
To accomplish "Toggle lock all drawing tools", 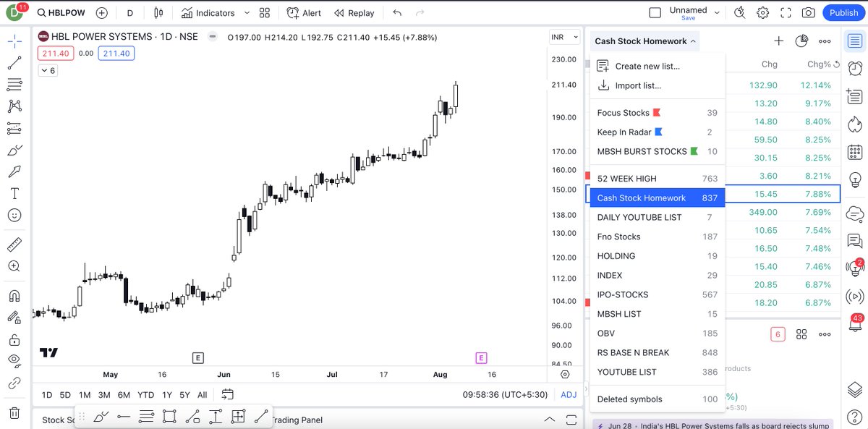I will pyautogui.click(x=14, y=339).
